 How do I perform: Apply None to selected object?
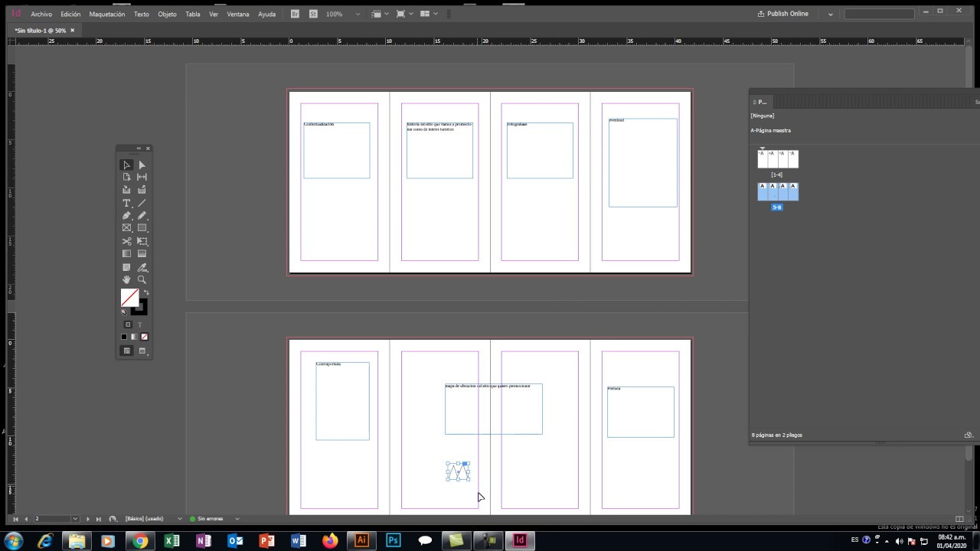tap(144, 337)
